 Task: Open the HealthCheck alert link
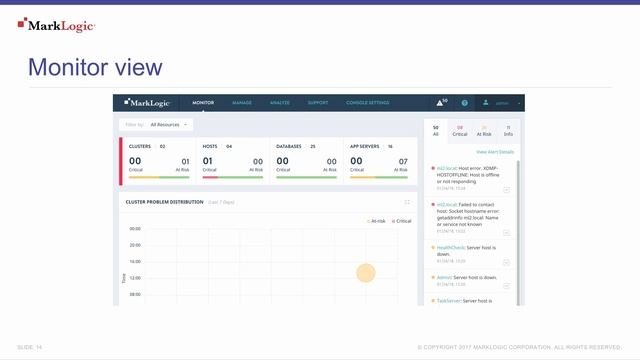451,248
